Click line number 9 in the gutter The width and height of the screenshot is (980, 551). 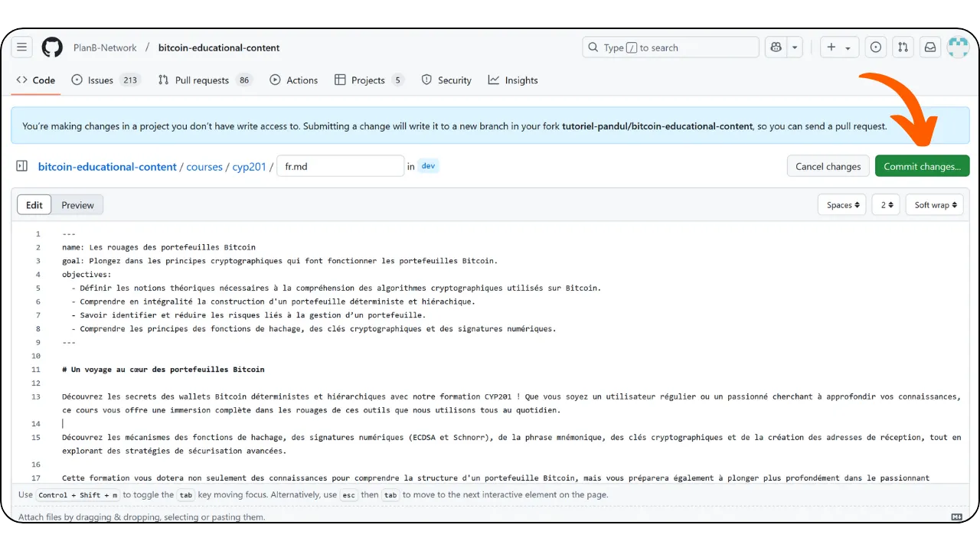click(x=38, y=343)
